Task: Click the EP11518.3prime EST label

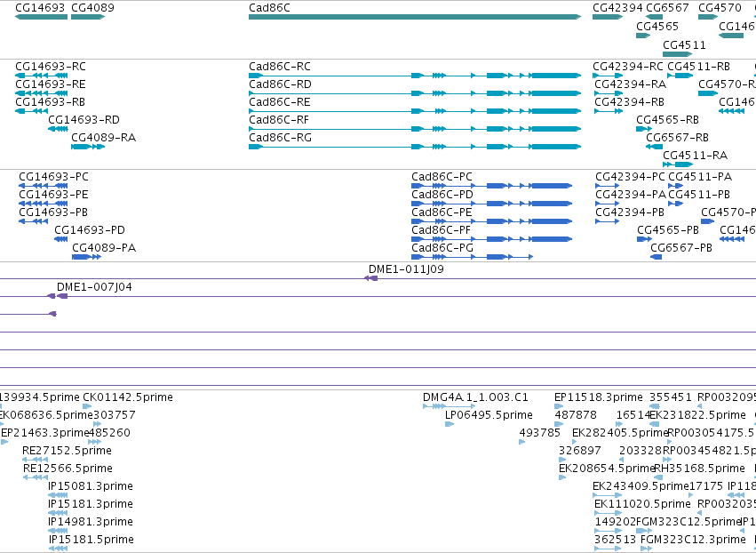Action: tap(599, 397)
